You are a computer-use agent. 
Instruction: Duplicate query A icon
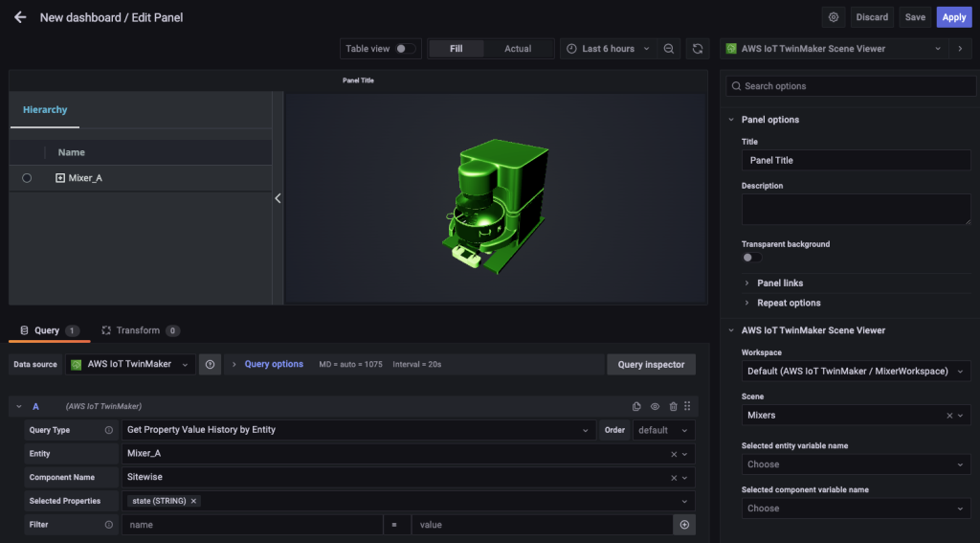point(636,407)
